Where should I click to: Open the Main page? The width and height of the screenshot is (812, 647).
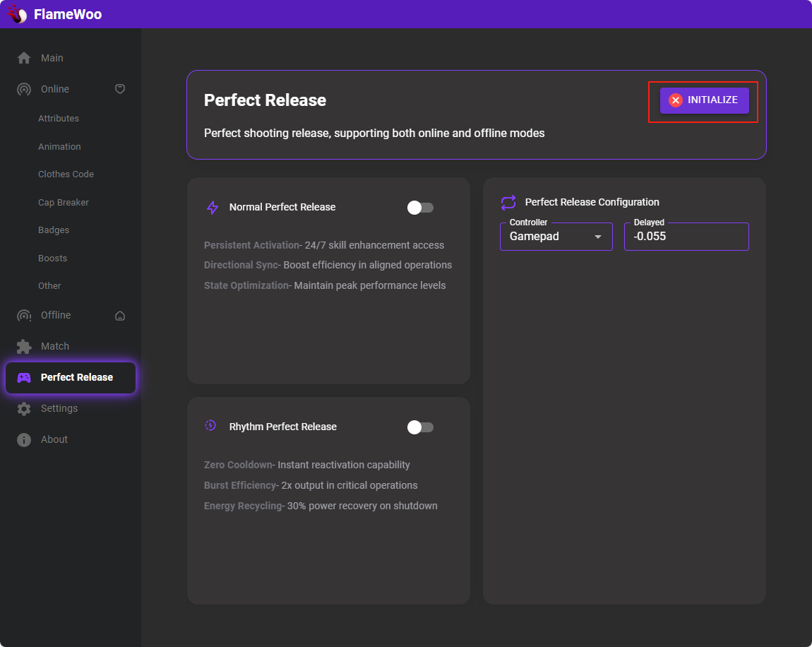pyautogui.click(x=71, y=58)
